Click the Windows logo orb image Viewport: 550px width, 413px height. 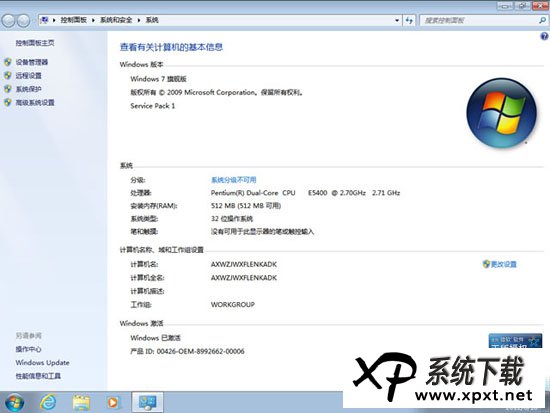pyautogui.click(x=502, y=113)
